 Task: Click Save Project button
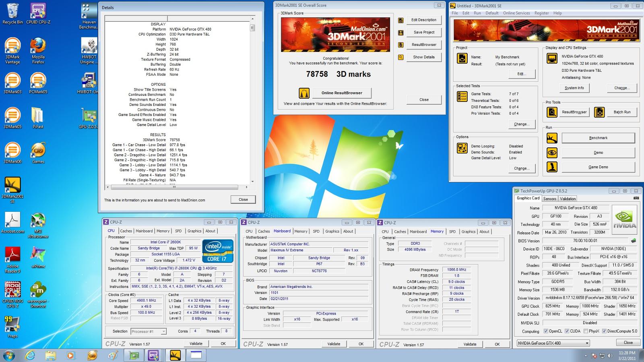point(423,32)
